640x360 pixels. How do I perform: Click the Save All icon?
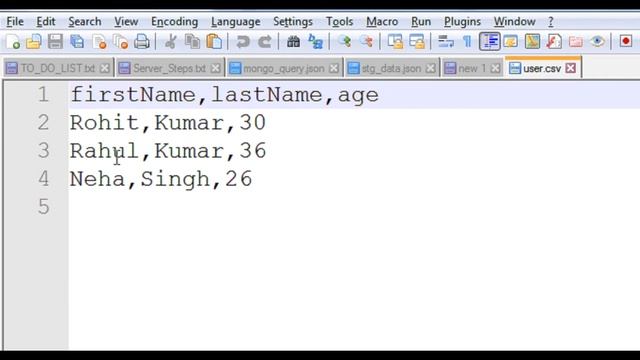77,42
